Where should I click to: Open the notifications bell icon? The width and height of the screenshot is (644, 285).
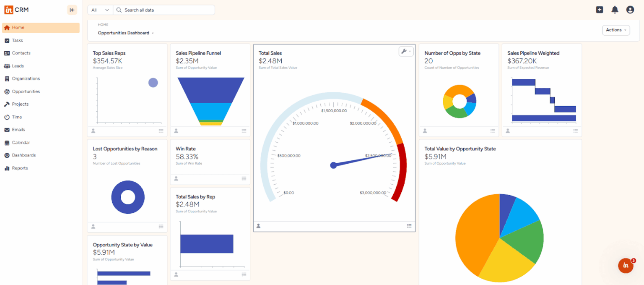click(x=615, y=9)
